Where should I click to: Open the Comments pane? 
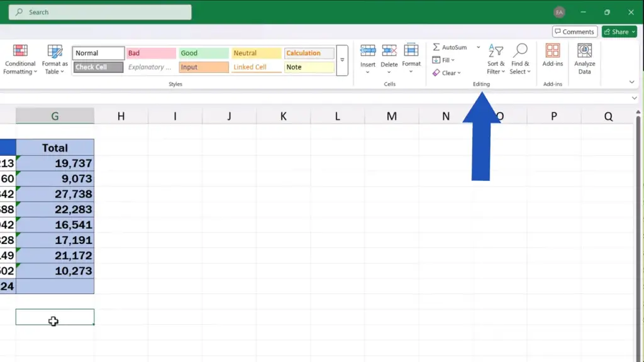click(574, 32)
